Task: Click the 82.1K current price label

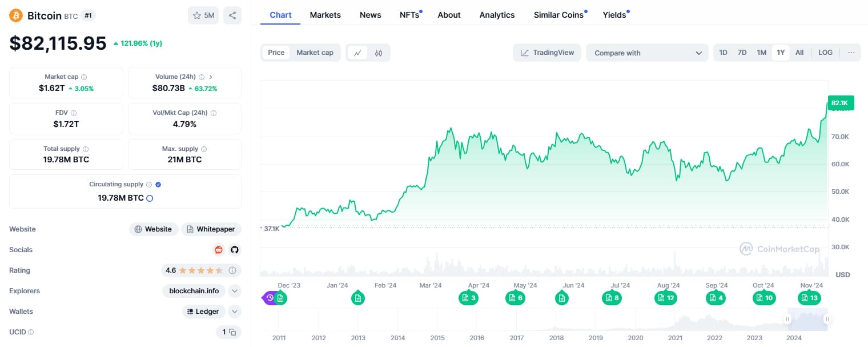Action: (x=841, y=103)
